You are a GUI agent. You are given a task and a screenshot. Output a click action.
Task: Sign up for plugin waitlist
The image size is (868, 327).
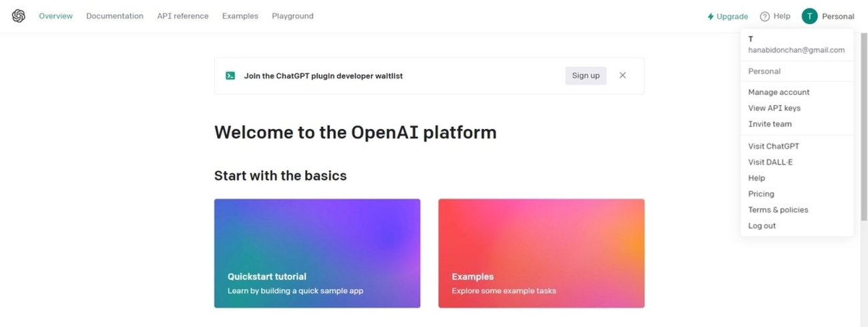coord(586,76)
